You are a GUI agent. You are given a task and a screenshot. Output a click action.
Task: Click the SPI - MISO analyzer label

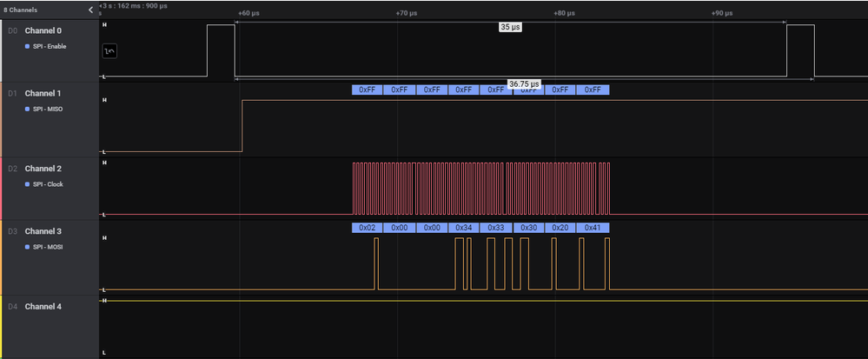tap(48, 110)
